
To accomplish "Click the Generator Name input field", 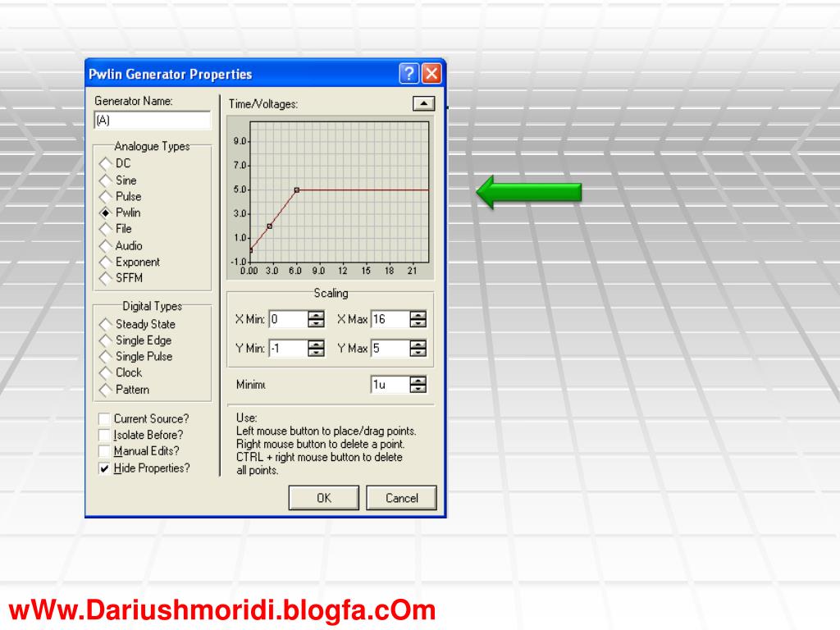I will pos(153,120).
